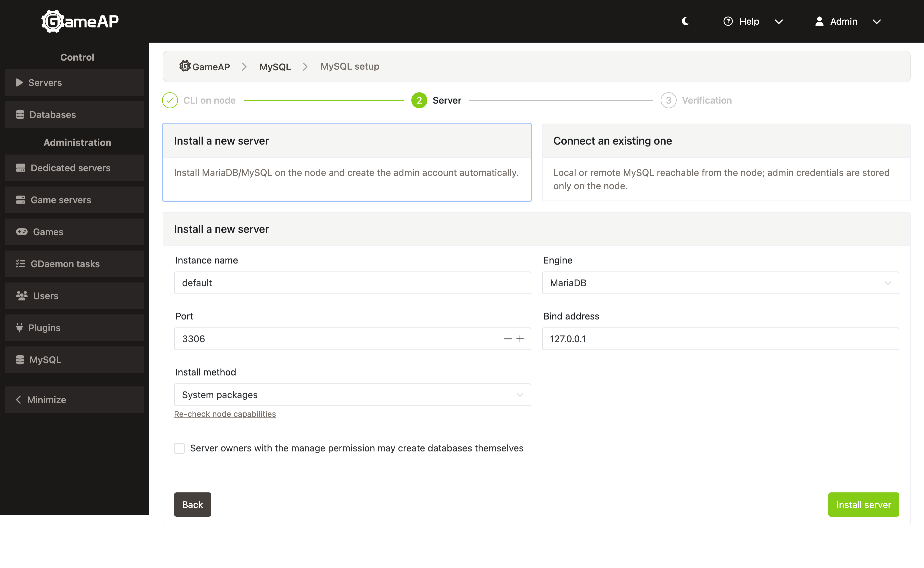Focus the Instance name field
This screenshot has width=924, height=568.
tap(352, 283)
